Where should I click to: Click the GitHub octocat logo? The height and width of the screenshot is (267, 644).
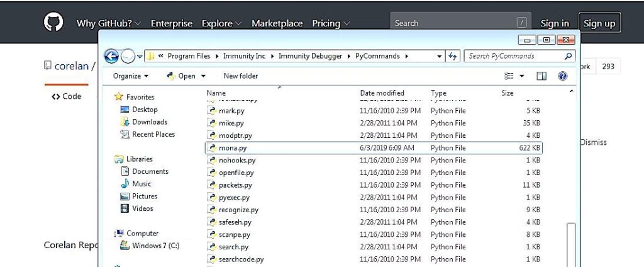click(x=53, y=23)
